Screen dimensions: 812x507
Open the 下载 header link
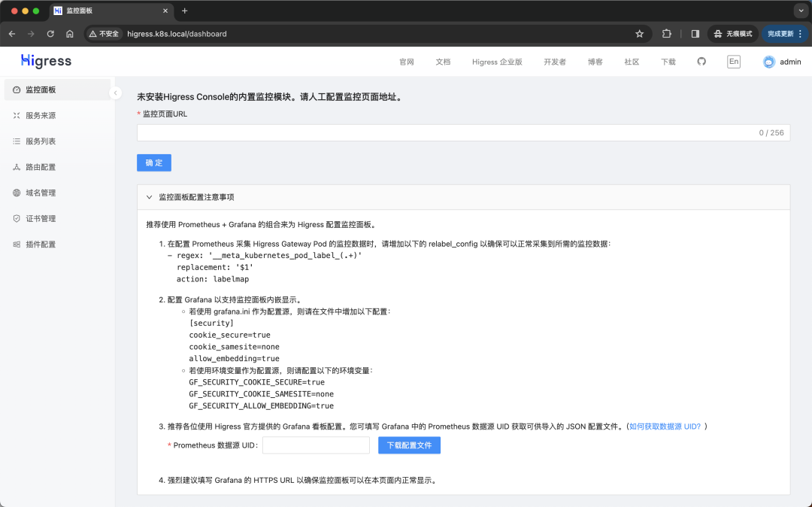click(x=668, y=62)
